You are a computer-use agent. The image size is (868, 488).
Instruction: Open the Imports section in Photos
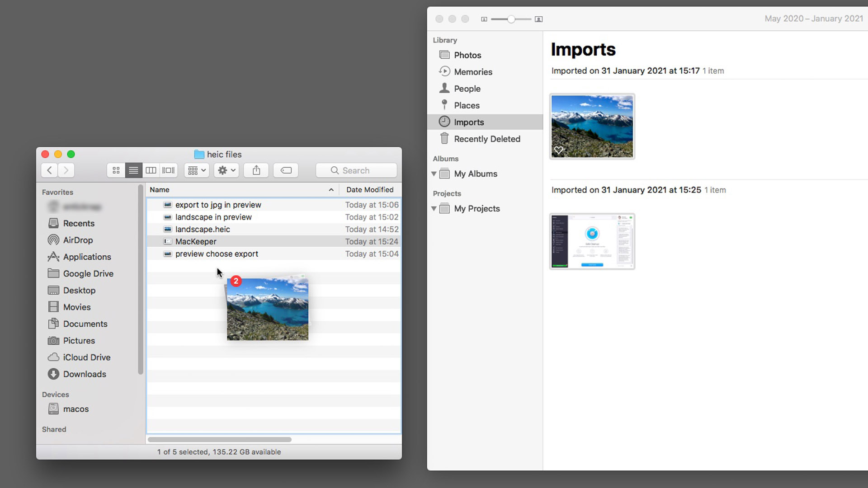pos(468,122)
